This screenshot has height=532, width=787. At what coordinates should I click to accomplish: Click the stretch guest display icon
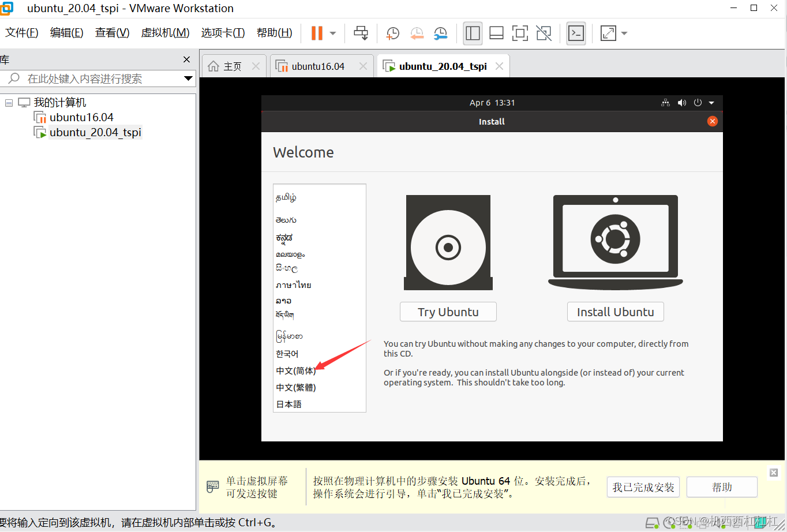pyautogui.click(x=608, y=33)
